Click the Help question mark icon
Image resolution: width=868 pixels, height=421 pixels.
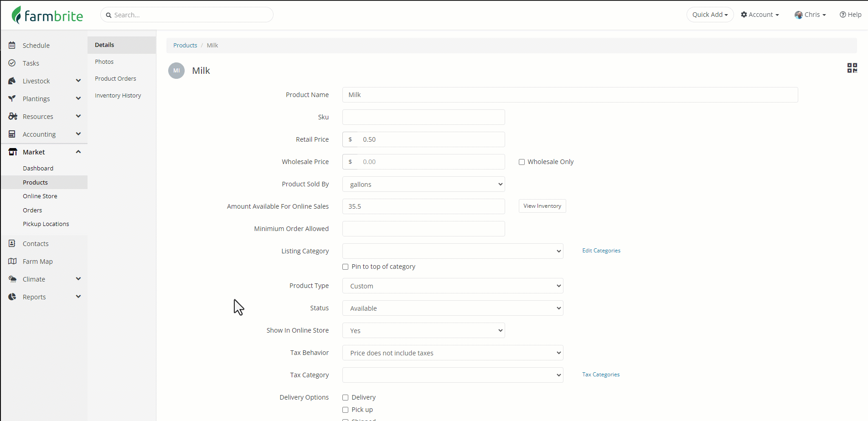coord(842,15)
